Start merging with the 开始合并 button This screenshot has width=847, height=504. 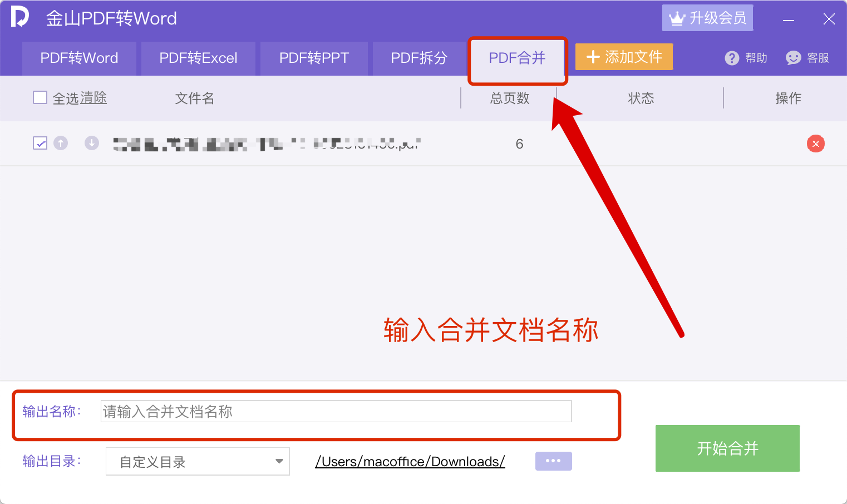[727, 448]
